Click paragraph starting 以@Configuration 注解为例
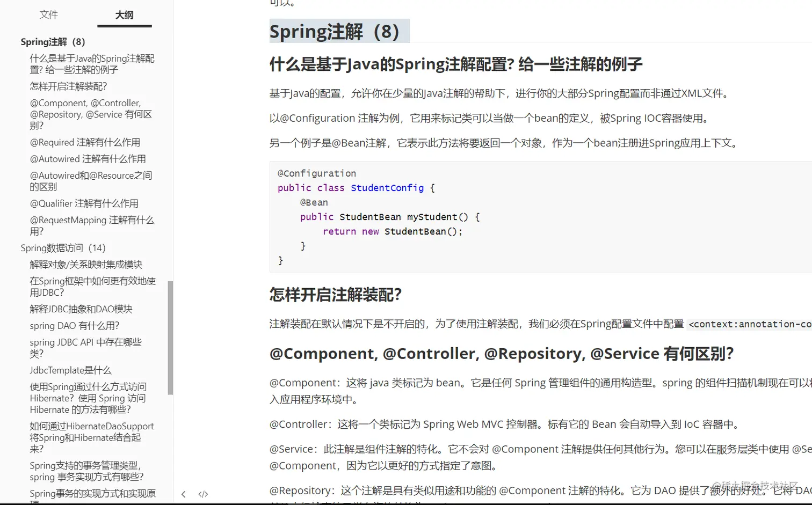 pyautogui.click(x=491, y=118)
